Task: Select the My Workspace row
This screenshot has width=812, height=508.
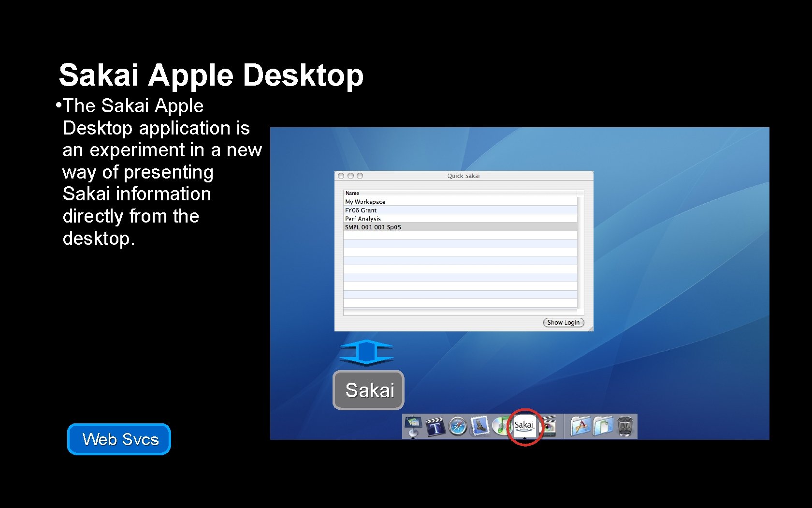Action: tap(460, 201)
